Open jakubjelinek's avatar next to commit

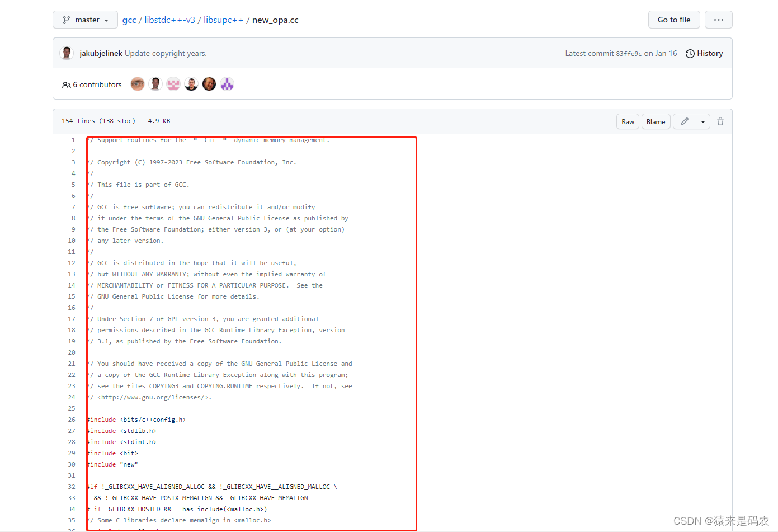67,53
